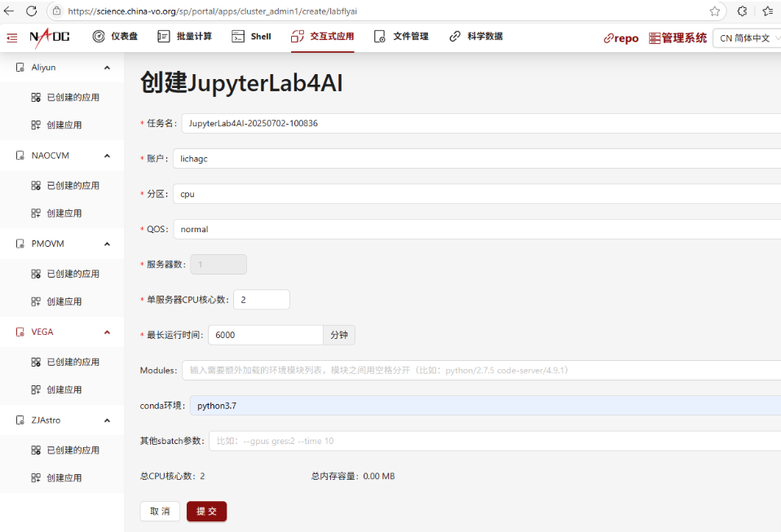Click the 提交 submit button

pyautogui.click(x=206, y=511)
